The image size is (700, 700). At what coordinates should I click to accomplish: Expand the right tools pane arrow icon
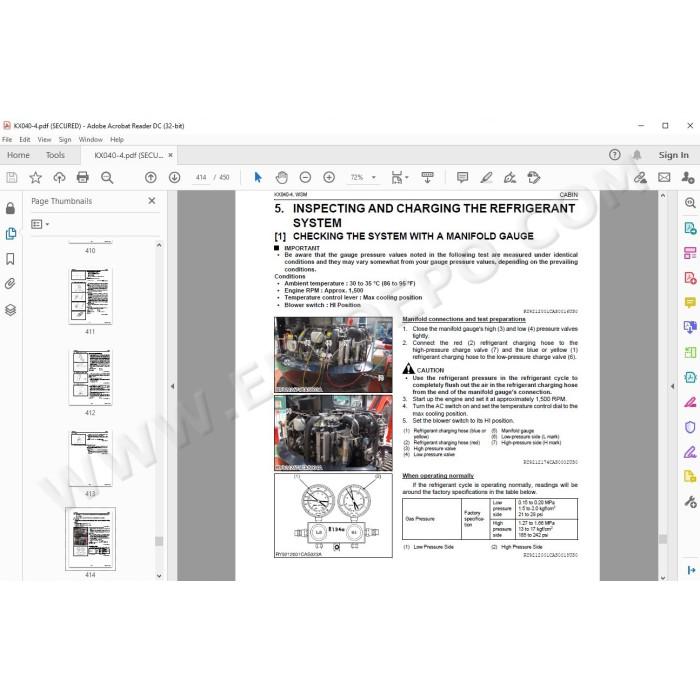point(691,570)
